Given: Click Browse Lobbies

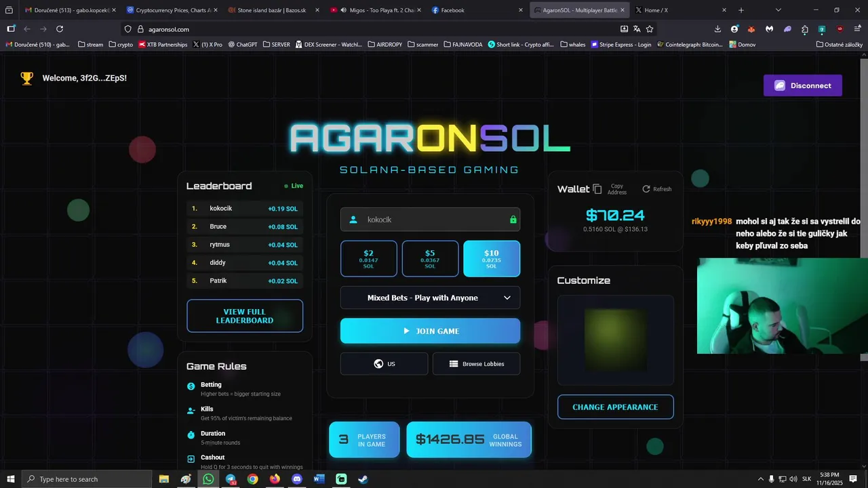Looking at the screenshot, I should pos(477,364).
